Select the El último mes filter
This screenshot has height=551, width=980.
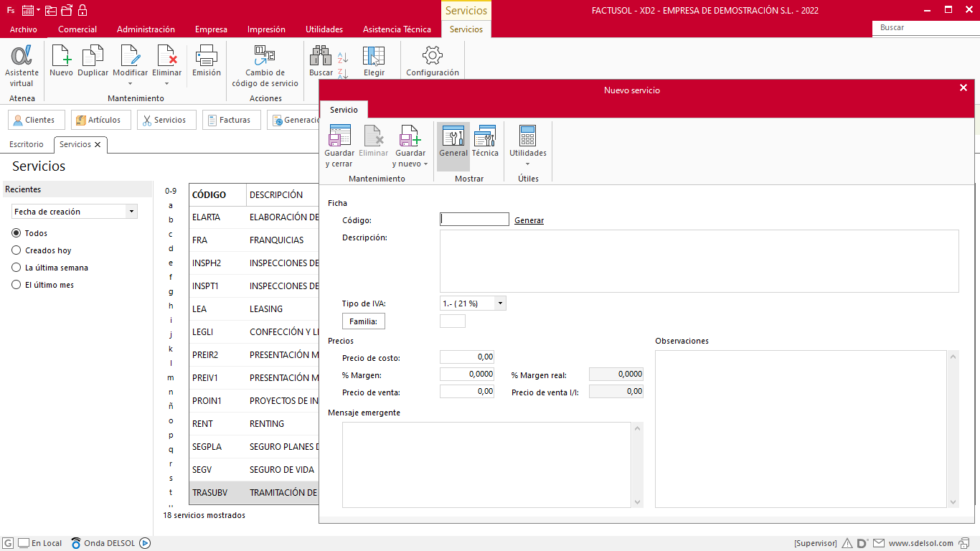(17, 285)
